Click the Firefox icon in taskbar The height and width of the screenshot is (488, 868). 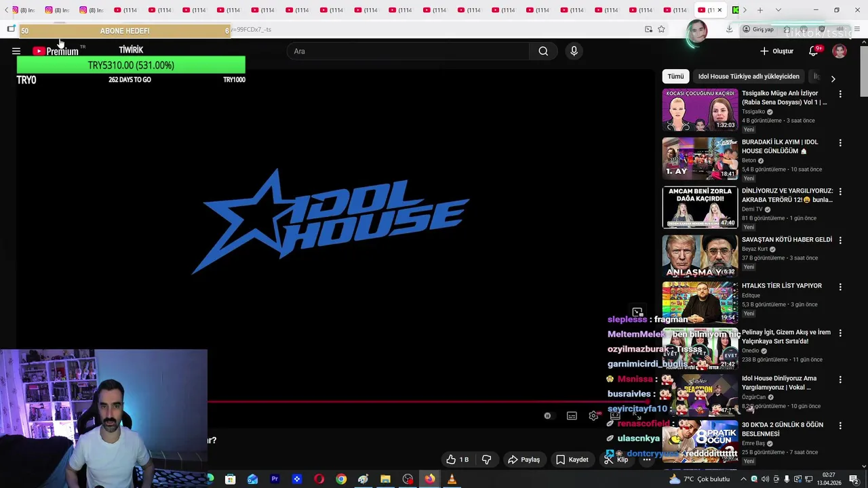pos(430,479)
